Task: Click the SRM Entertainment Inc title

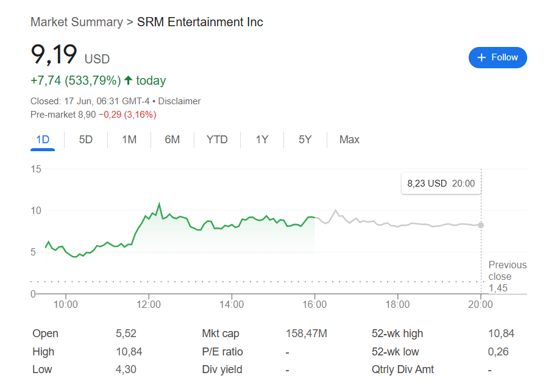Action: (200, 22)
